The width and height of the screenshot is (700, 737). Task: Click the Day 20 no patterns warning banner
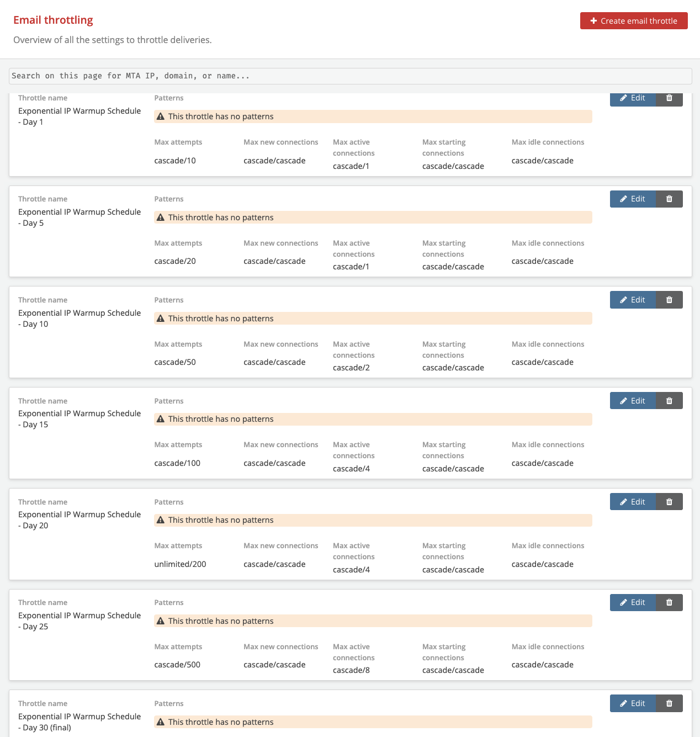tap(373, 519)
